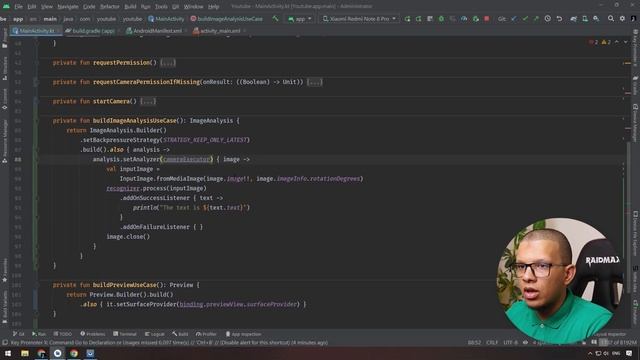
Task: Open the View menu
Action: (x=47, y=7)
